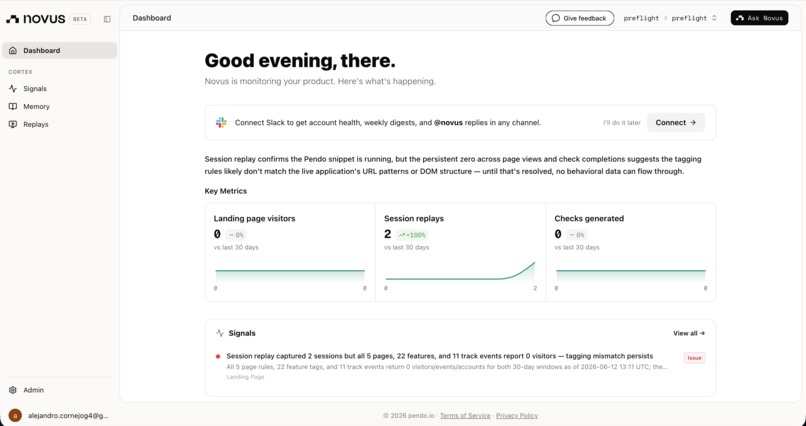The width and height of the screenshot is (806, 426).
Task: Click the Novus logo in sidebar
Action: tap(35, 19)
